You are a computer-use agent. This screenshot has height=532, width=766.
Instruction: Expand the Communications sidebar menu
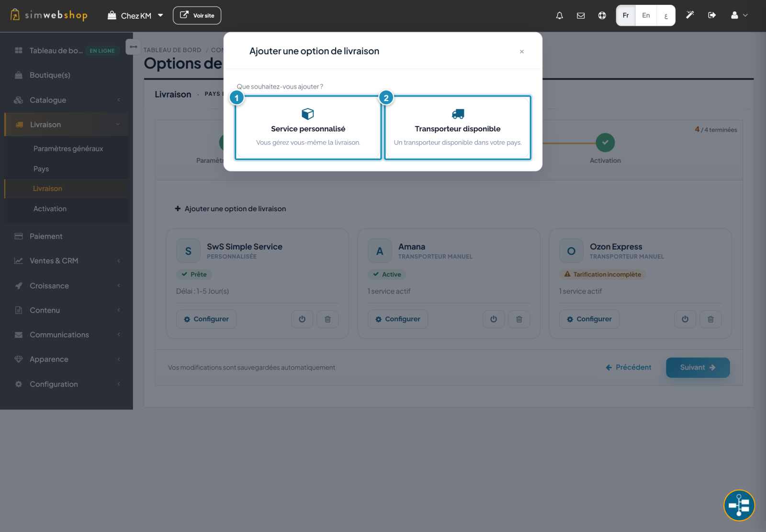click(67, 335)
